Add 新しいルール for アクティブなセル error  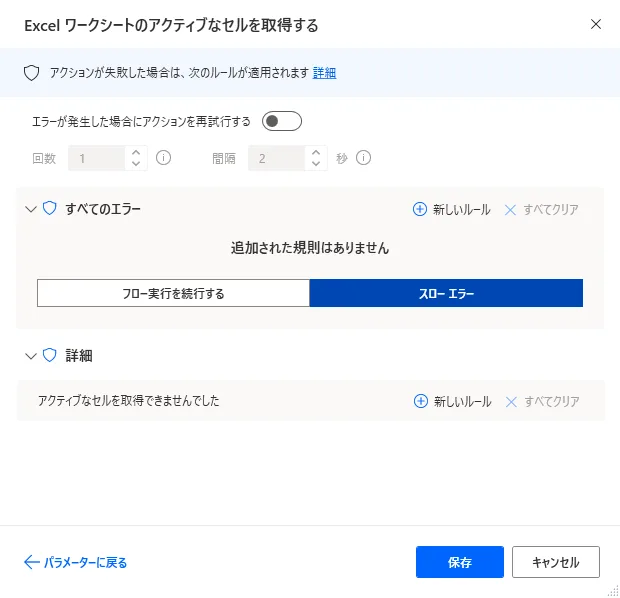452,401
